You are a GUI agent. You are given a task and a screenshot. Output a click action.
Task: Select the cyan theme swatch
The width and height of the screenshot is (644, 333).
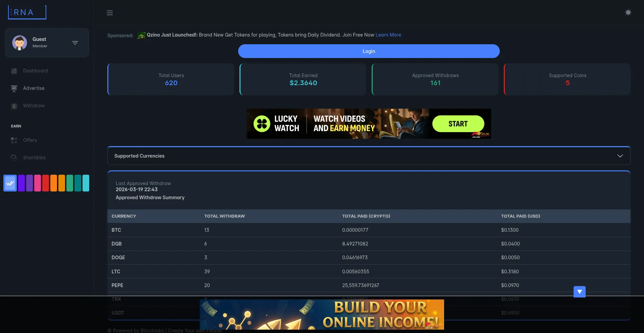pyautogui.click(x=86, y=183)
